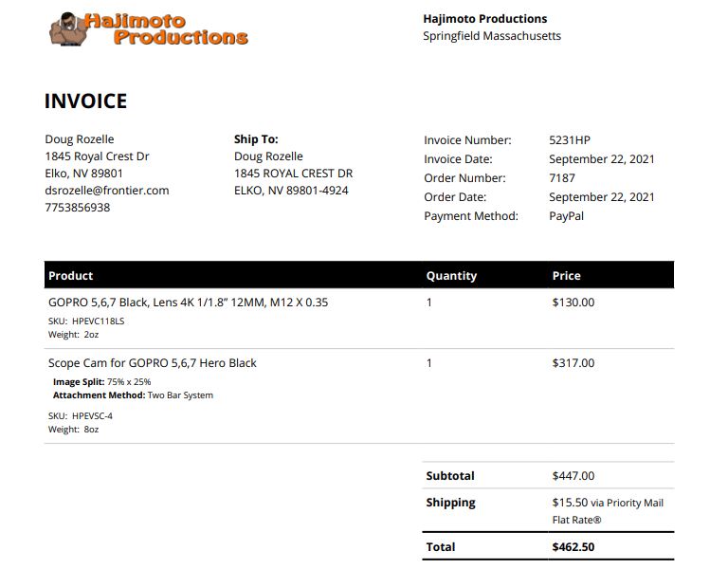
Task: Click the SKU HPEVC118LS text
Action: click(86, 321)
